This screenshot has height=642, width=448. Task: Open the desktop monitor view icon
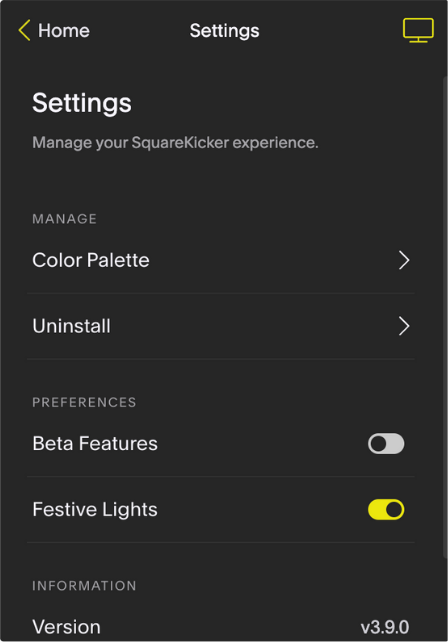(x=418, y=30)
